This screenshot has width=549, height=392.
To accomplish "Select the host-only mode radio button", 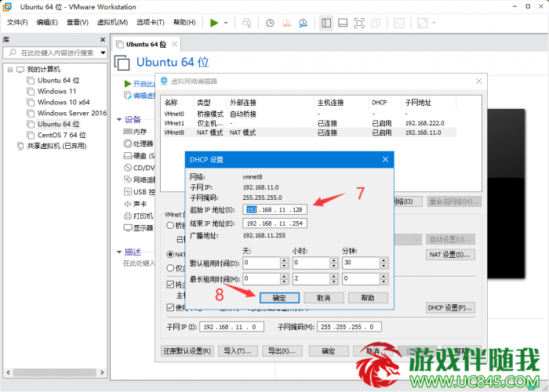I will [x=170, y=268].
